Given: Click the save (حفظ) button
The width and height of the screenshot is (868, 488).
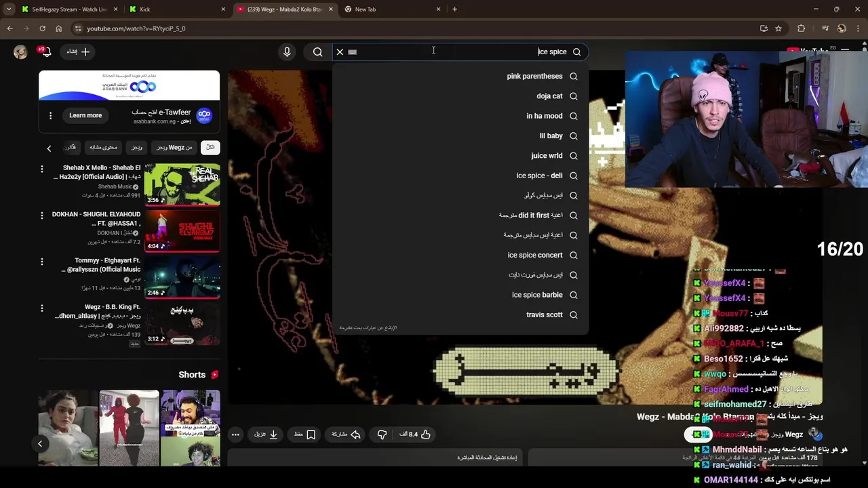Looking at the screenshot, I should tap(305, 434).
